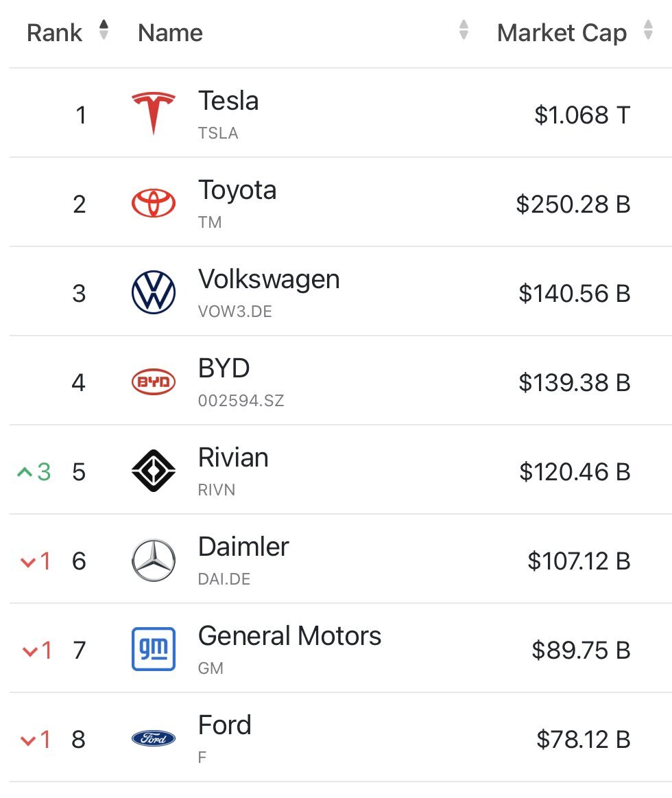Sort table by Rank arrows
The image size is (672, 798).
(104, 30)
